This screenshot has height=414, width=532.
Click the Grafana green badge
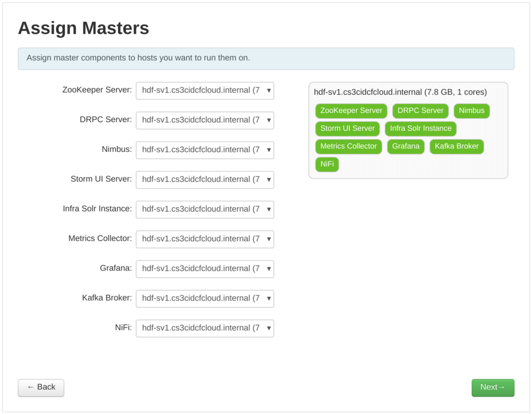406,146
